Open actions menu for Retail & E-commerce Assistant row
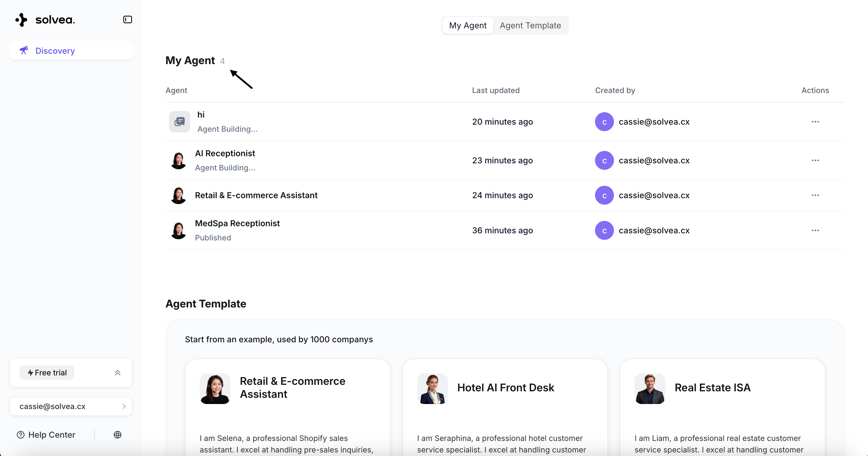Image resolution: width=868 pixels, height=456 pixels. click(815, 195)
